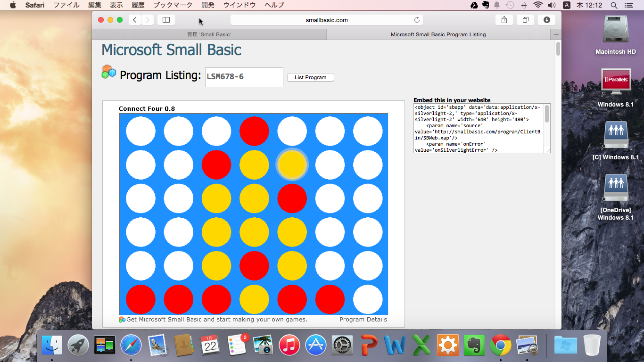
Task: Show the Safari sidebar
Action: [x=166, y=20]
